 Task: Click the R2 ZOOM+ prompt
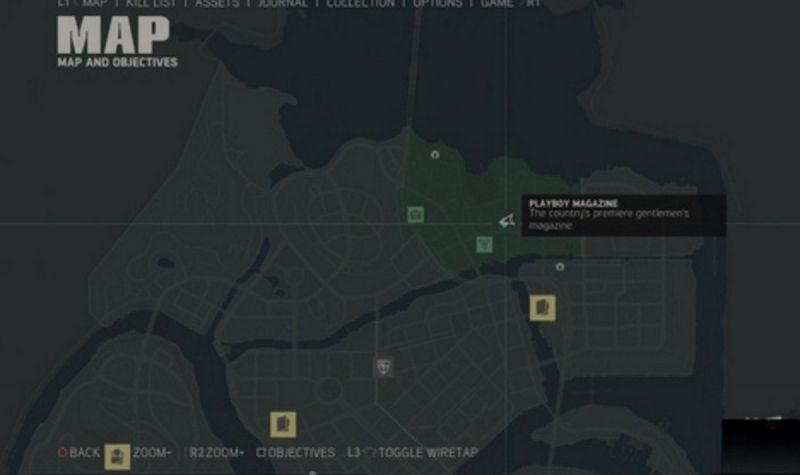click(x=215, y=453)
